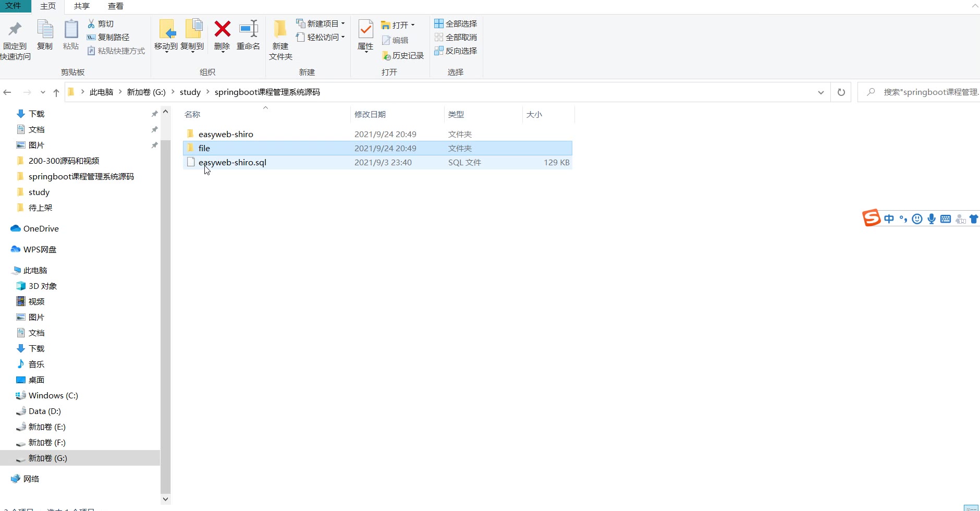Image resolution: width=980 pixels, height=511 pixels.
Task: Select the file folder row
Action: tap(378, 148)
